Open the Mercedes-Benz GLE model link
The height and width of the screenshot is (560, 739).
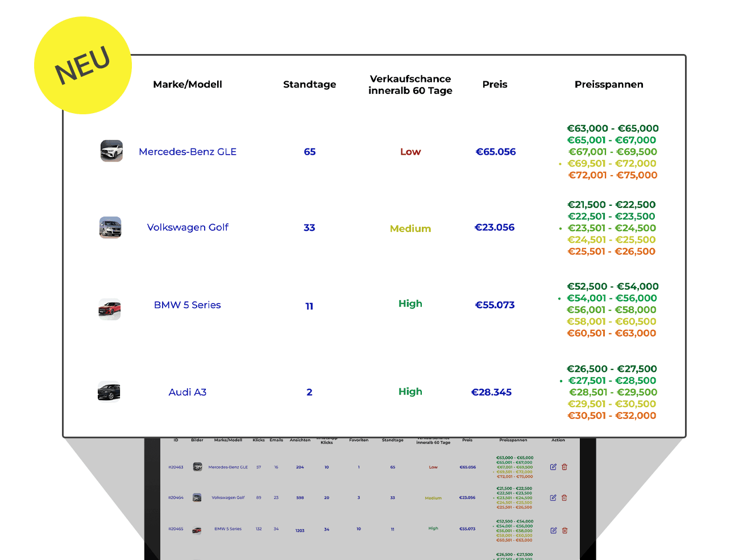coord(188,152)
